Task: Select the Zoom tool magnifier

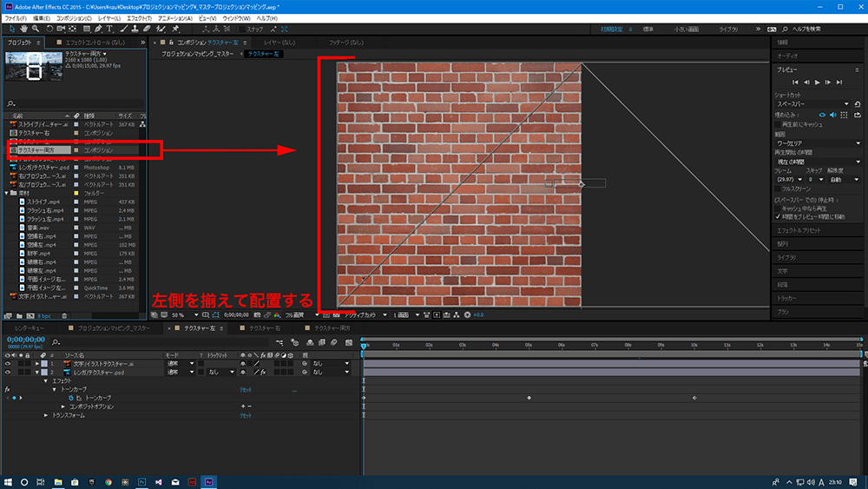Action: 36,29
